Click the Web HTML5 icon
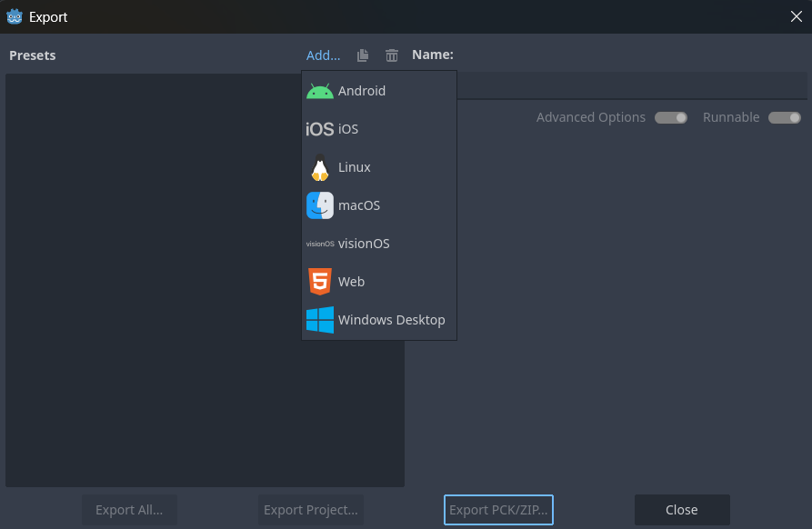 pos(319,282)
